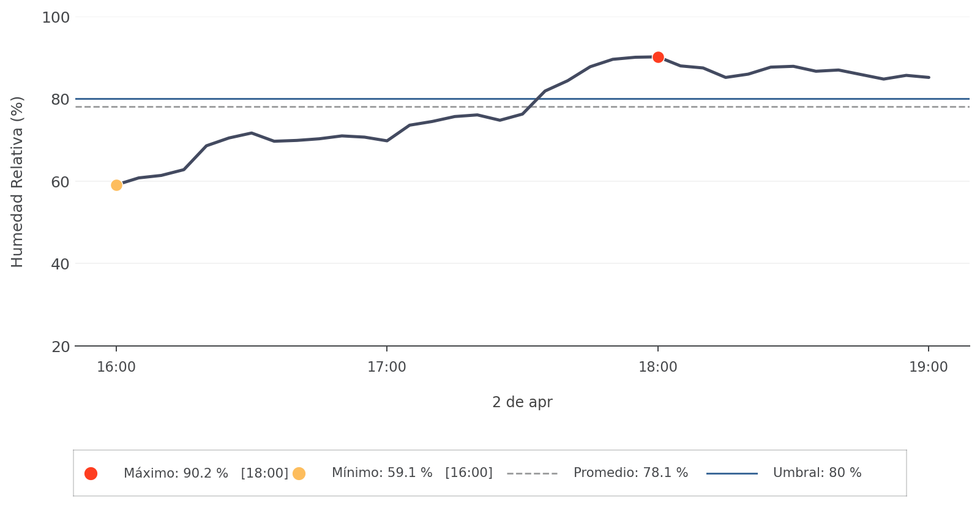Click the 'Umbral: 80 %' legend label
This screenshot has height=507, width=980.
tap(817, 473)
